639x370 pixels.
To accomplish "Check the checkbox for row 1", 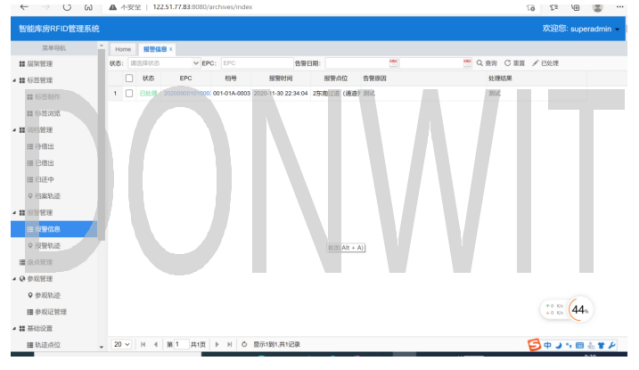I will (129, 93).
